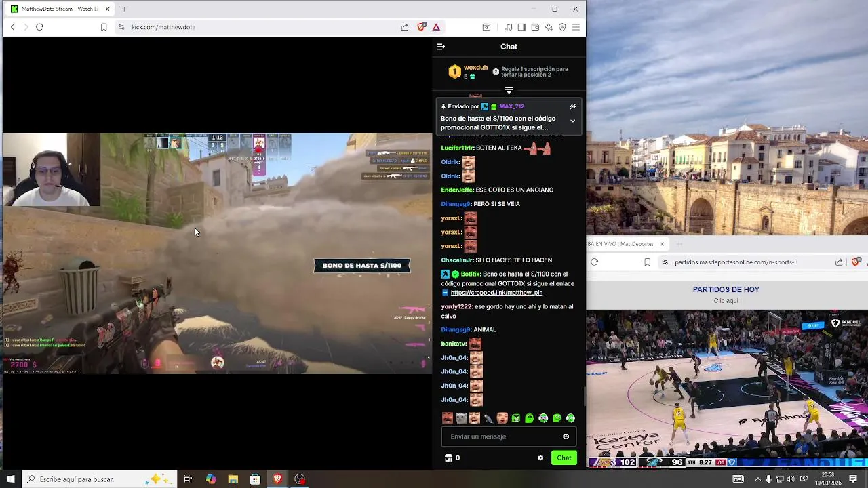Open Brave Rewards triangle icon
Viewport: 868px width, 488px height.
(436, 27)
